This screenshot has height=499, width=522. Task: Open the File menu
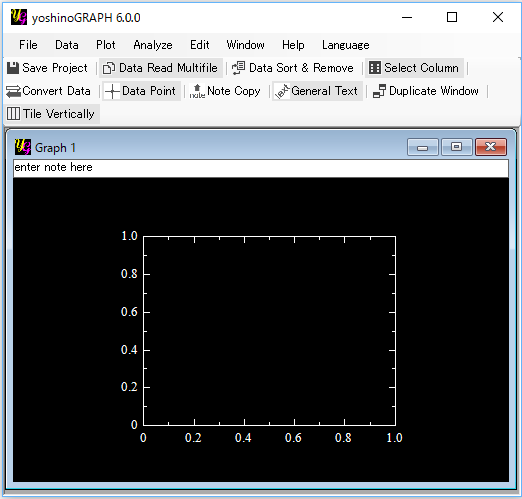point(28,45)
